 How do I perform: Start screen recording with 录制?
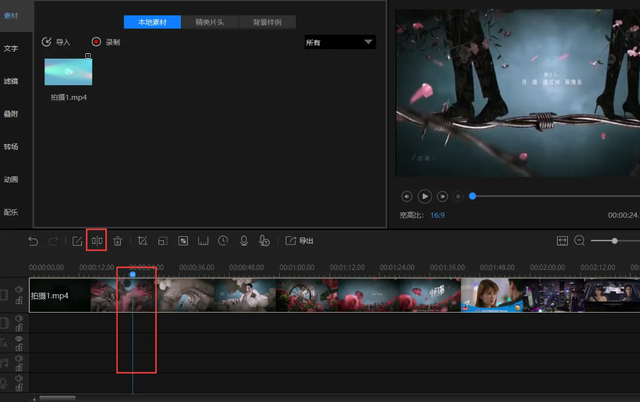point(106,42)
